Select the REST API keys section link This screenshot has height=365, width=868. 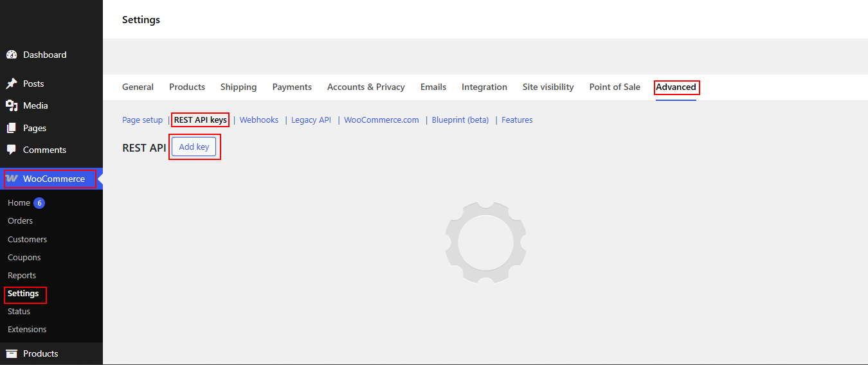click(201, 120)
